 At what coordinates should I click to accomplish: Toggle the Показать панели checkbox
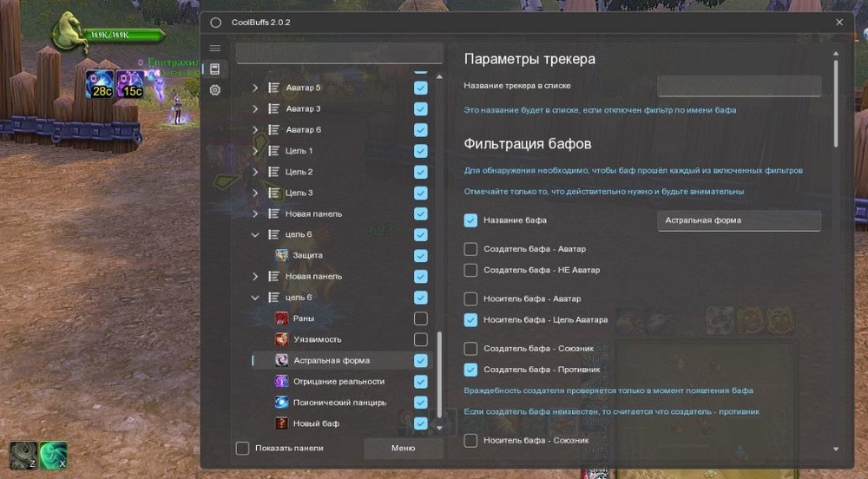pyautogui.click(x=243, y=448)
